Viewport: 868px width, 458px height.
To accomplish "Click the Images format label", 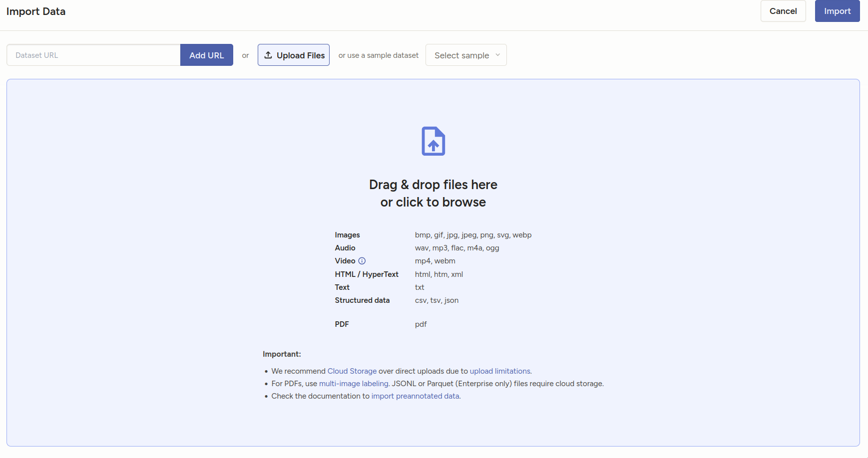I will pos(347,235).
